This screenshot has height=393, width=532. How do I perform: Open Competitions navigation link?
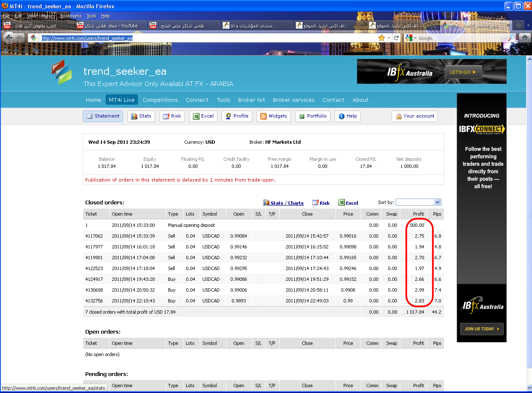[x=160, y=100]
